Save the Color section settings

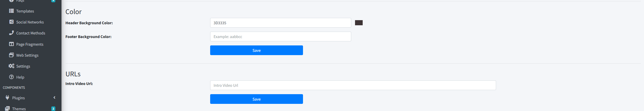click(256, 50)
